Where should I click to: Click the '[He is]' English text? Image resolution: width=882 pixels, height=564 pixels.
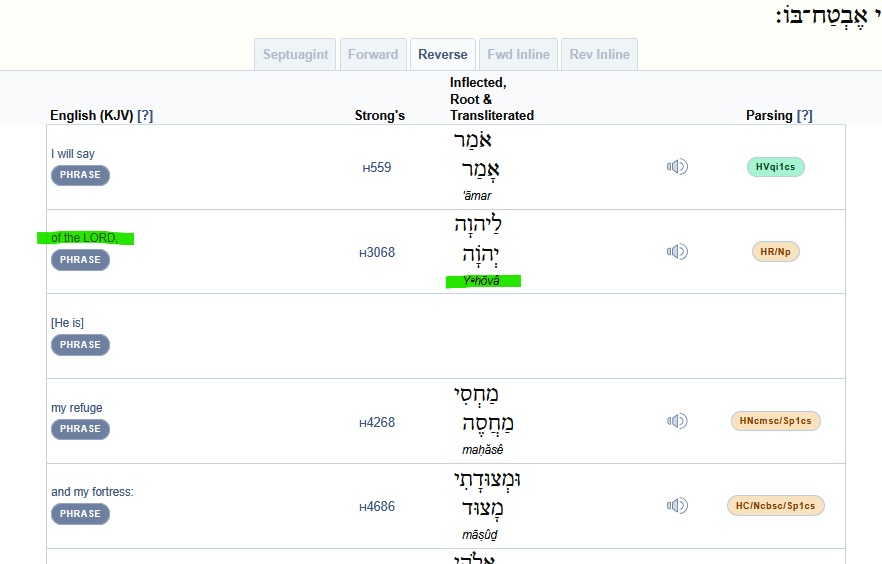pyautogui.click(x=67, y=323)
